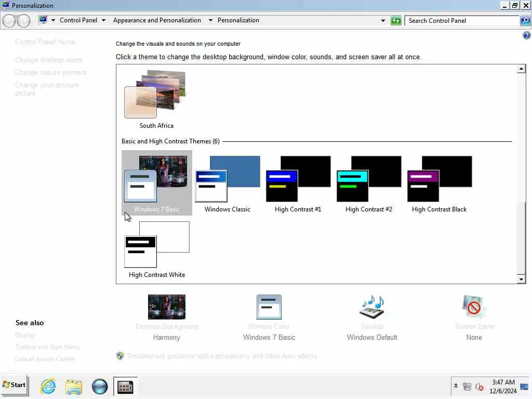The width and height of the screenshot is (532, 399).
Task: Click the network tray icon
Action: pos(467,387)
